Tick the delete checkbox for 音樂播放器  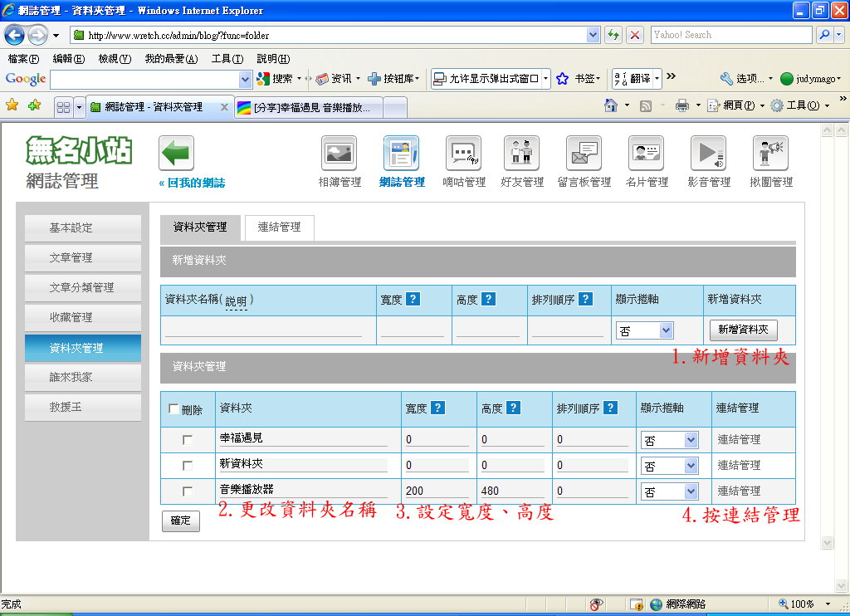coord(188,491)
